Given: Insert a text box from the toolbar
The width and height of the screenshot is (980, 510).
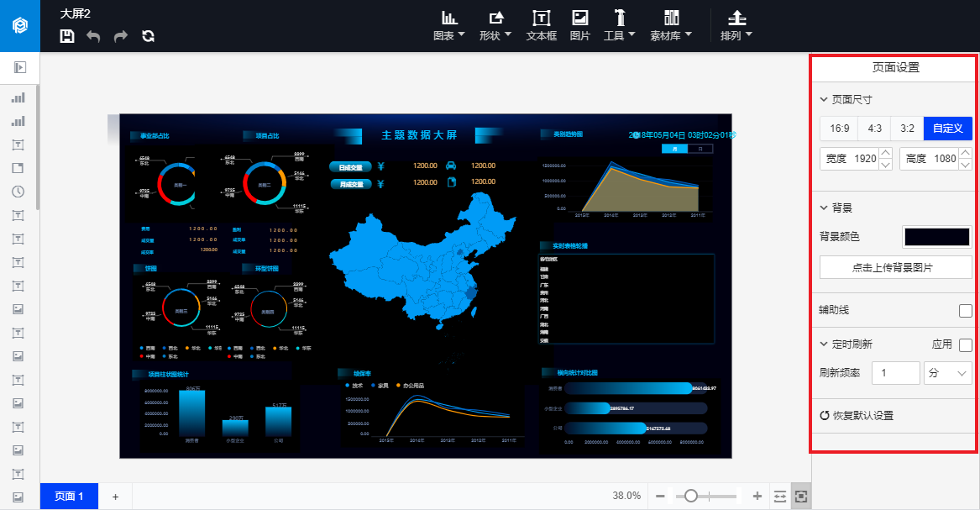Looking at the screenshot, I should pyautogui.click(x=542, y=25).
